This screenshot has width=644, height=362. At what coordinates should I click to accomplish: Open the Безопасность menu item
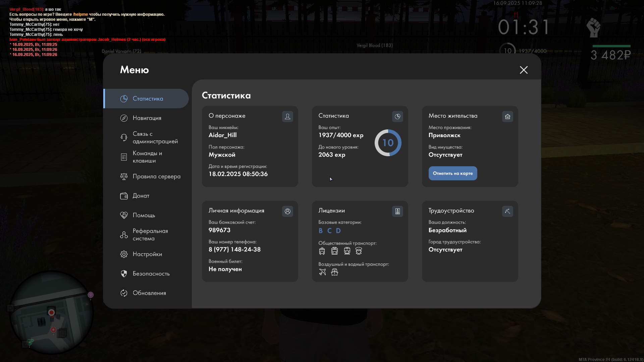pyautogui.click(x=151, y=274)
